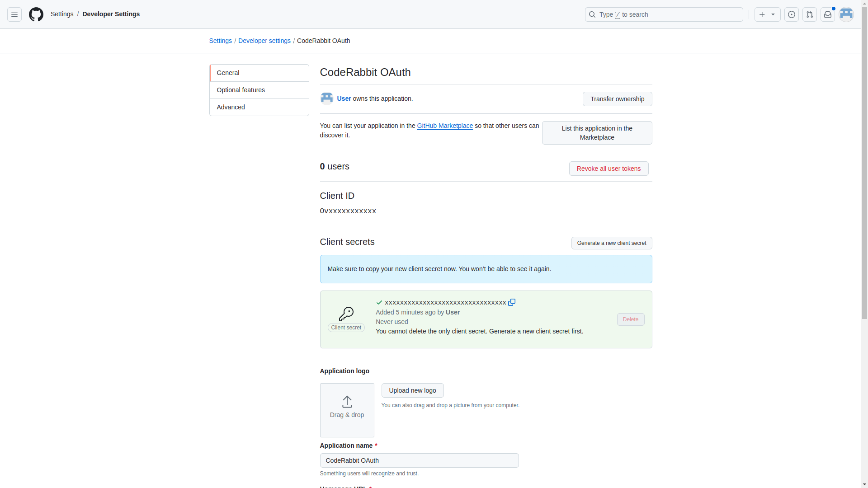Click Transfer ownership button
Image resolution: width=868 pixels, height=488 pixels.
[617, 99]
